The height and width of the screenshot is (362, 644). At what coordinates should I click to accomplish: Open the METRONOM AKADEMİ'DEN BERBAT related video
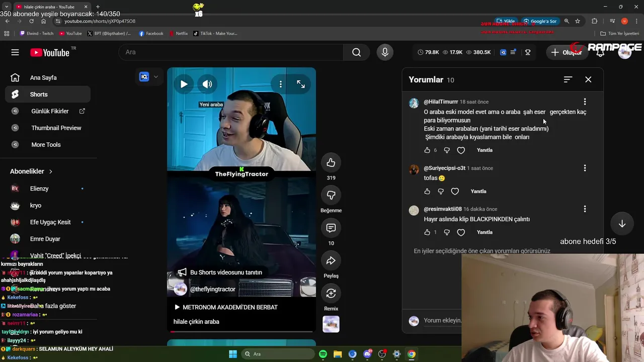[226, 307]
